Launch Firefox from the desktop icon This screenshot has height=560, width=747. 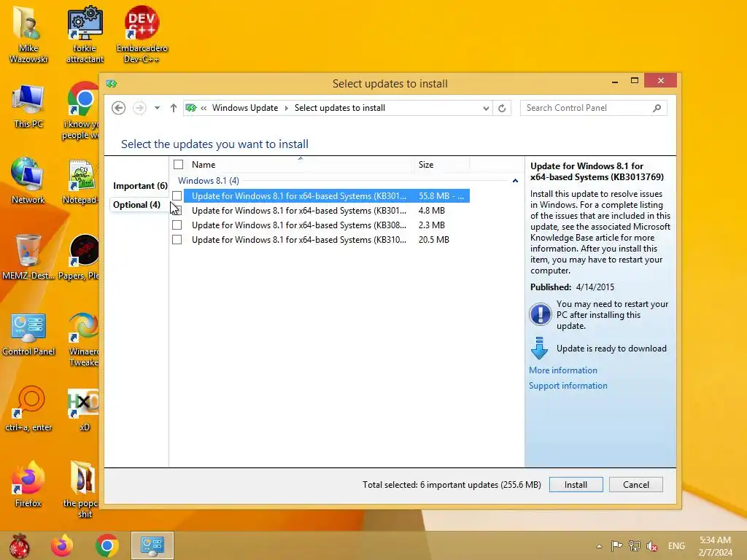pyautogui.click(x=28, y=484)
